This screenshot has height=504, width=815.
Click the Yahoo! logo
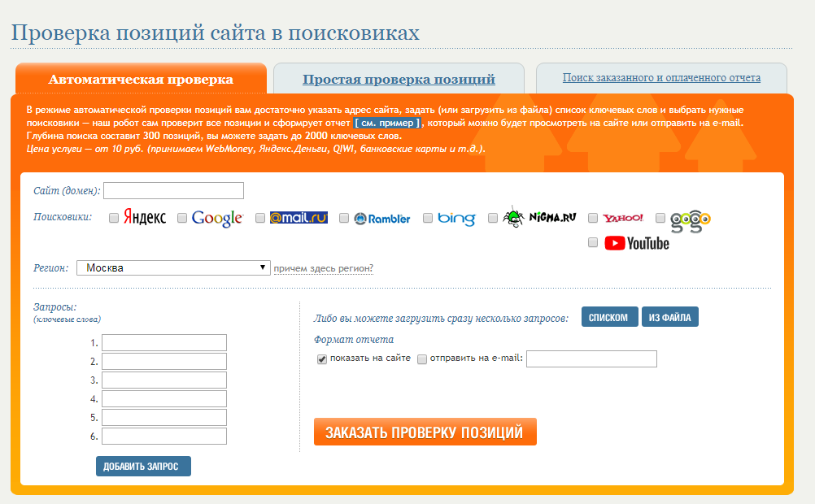623,218
